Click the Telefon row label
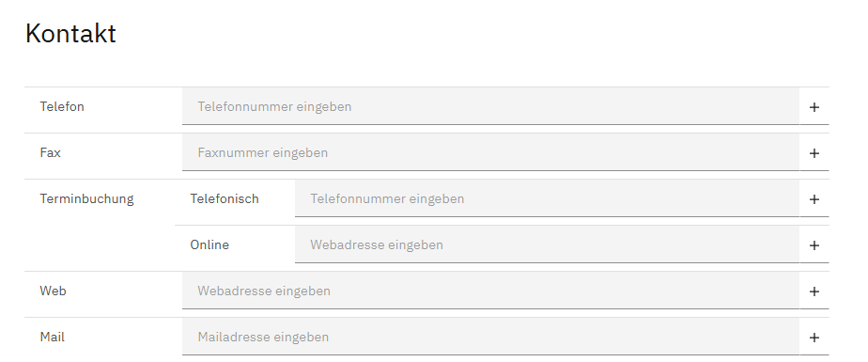The image size is (868, 362). (x=62, y=106)
